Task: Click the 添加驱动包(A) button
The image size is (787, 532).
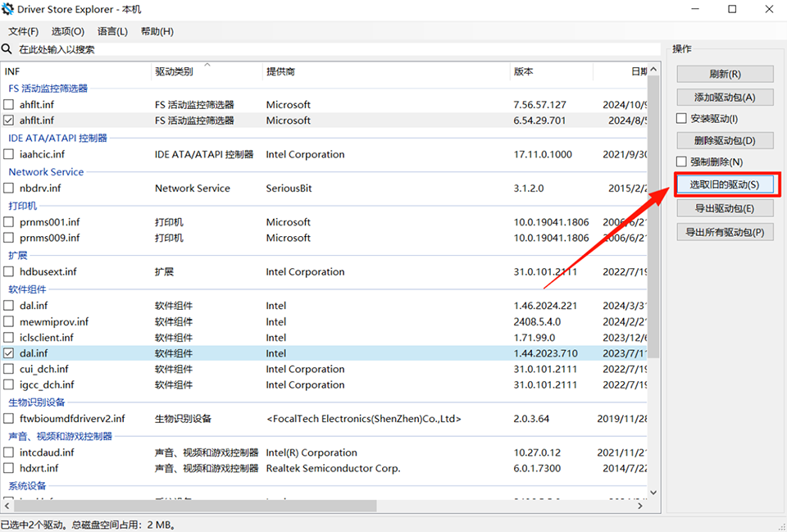Action: pyautogui.click(x=725, y=98)
